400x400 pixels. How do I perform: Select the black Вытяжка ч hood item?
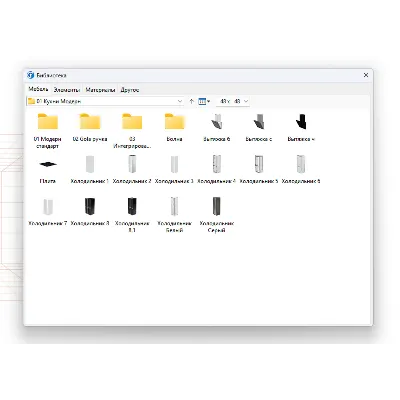point(301,128)
